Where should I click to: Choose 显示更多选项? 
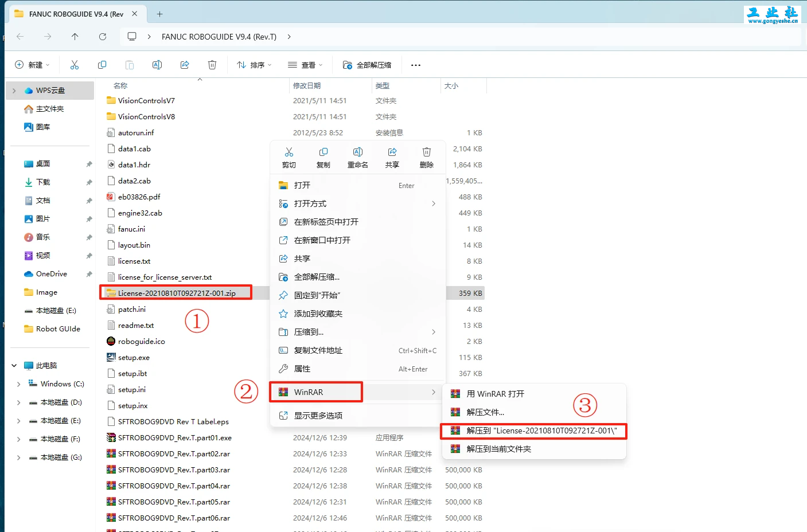click(357, 416)
